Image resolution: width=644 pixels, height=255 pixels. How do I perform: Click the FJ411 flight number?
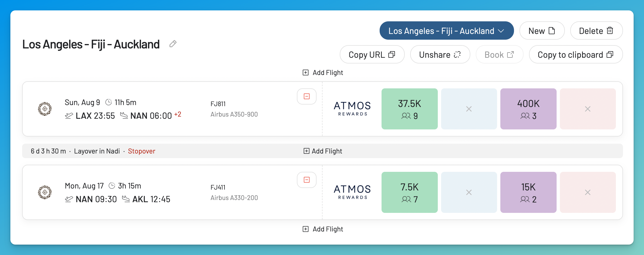pos(218,187)
